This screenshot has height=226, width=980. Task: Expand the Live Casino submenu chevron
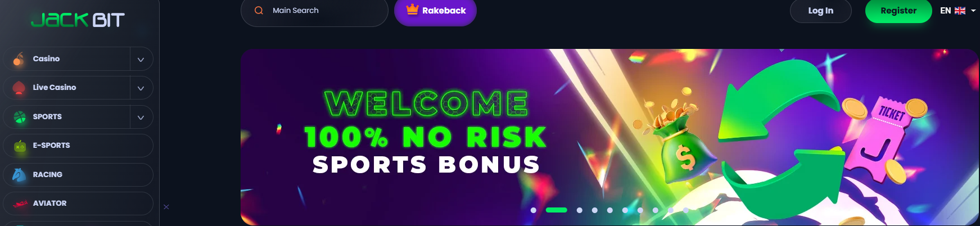point(141,88)
